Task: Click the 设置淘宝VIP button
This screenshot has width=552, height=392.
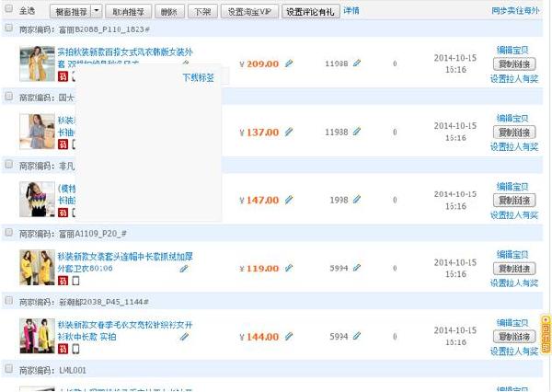Action: point(249,12)
